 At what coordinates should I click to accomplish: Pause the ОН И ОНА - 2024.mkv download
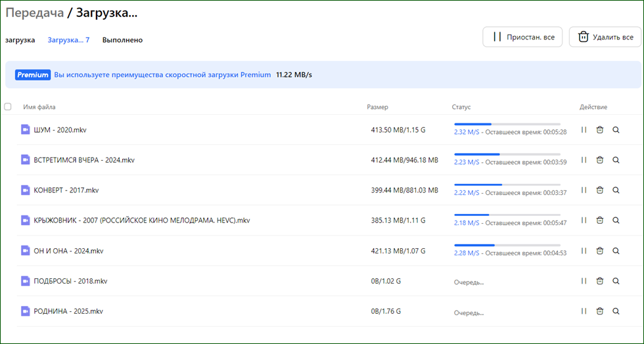(x=584, y=250)
